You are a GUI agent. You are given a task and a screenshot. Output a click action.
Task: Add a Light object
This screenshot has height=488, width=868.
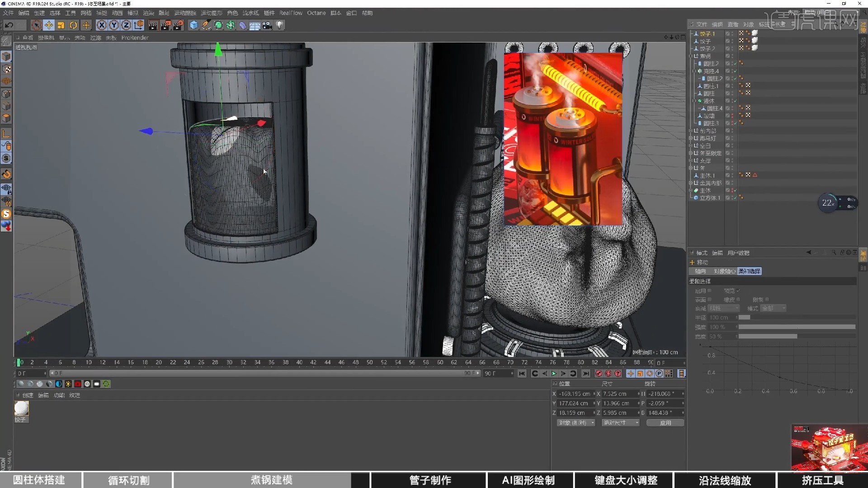click(280, 25)
